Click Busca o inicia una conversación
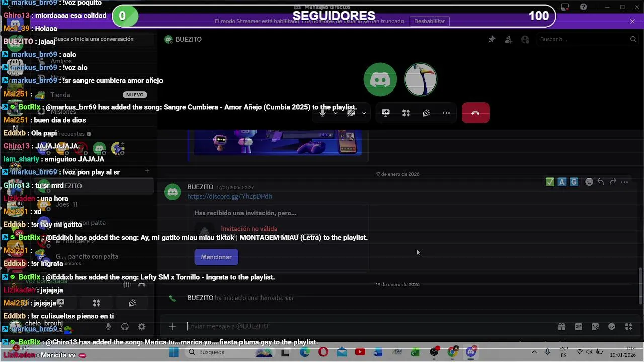Image resolution: width=644 pixels, height=362 pixels. [x=94, y=39]
